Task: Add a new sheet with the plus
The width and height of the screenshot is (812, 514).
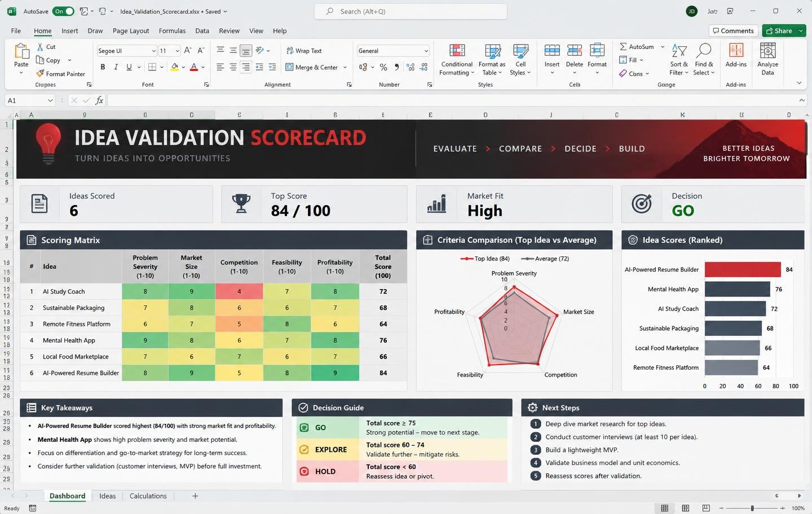Action: tap(195, 496)
